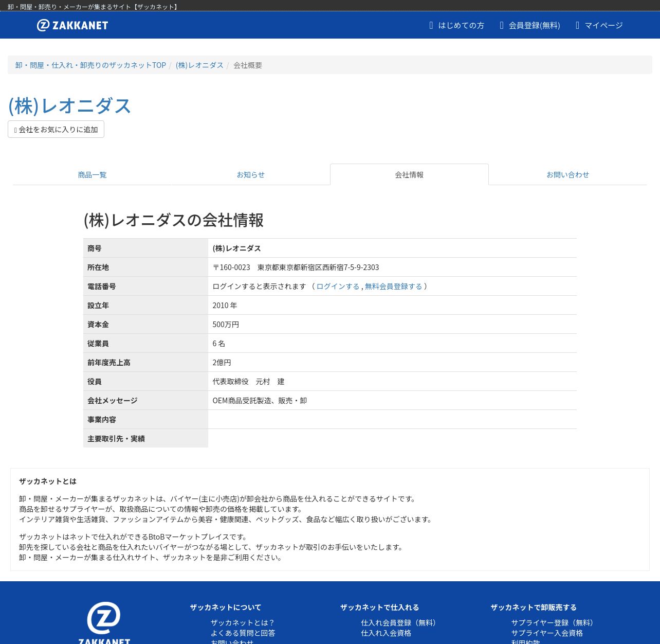Go to マイページ in the header

point(599,25)
